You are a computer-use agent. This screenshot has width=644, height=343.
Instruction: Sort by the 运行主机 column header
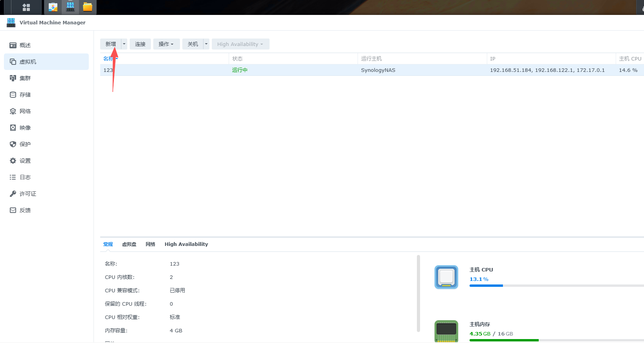tap(422, 59)
